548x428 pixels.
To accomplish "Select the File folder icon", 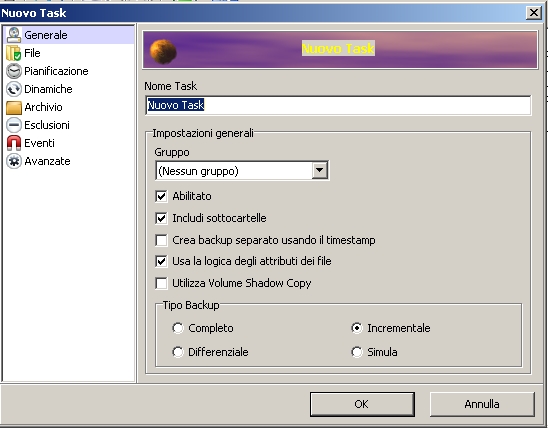I will [14, 53].
